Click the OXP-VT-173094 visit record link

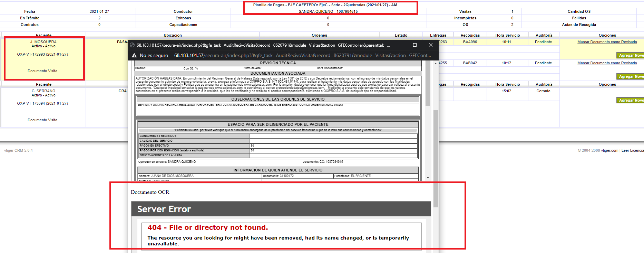click(42, 103)
